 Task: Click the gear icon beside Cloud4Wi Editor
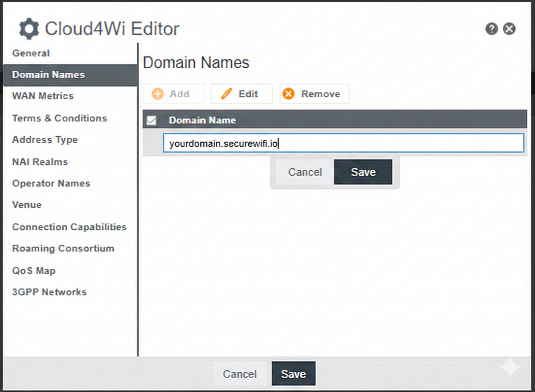(x=29, y=29)
